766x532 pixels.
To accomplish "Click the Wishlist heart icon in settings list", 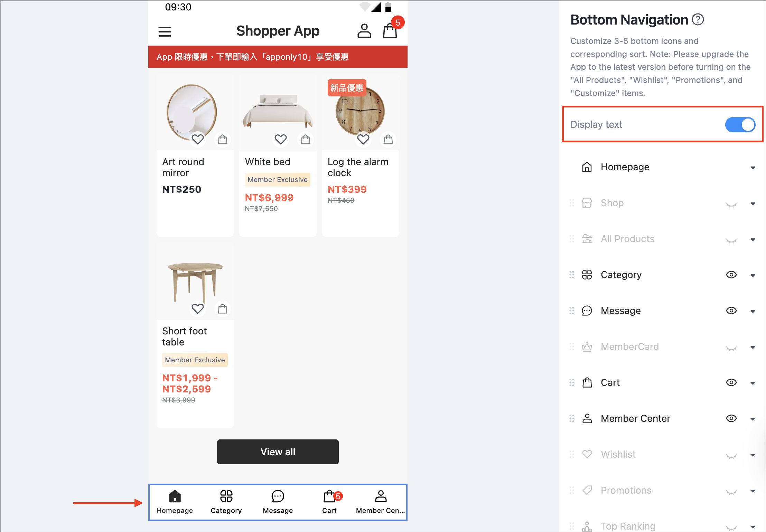I will tap(587, 455).
